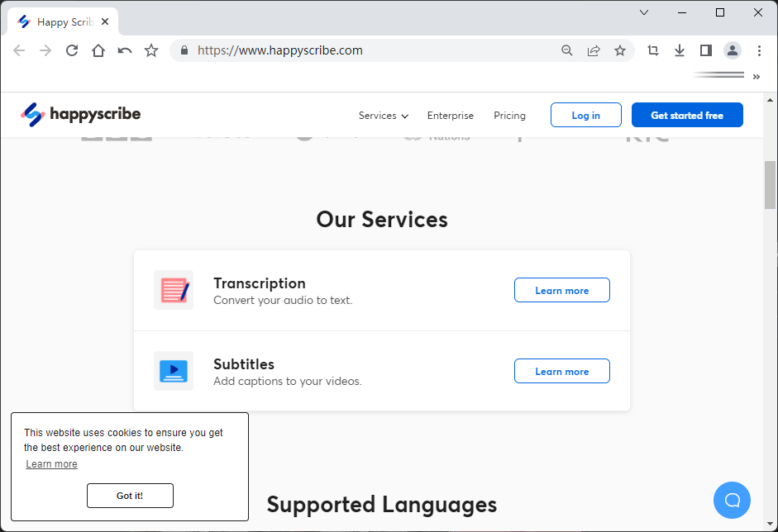This screenshot has width=778, height=532.
Task: Show hidden bookmarks with double chevron
Action: pyautogui.click(x=757, y=77)
